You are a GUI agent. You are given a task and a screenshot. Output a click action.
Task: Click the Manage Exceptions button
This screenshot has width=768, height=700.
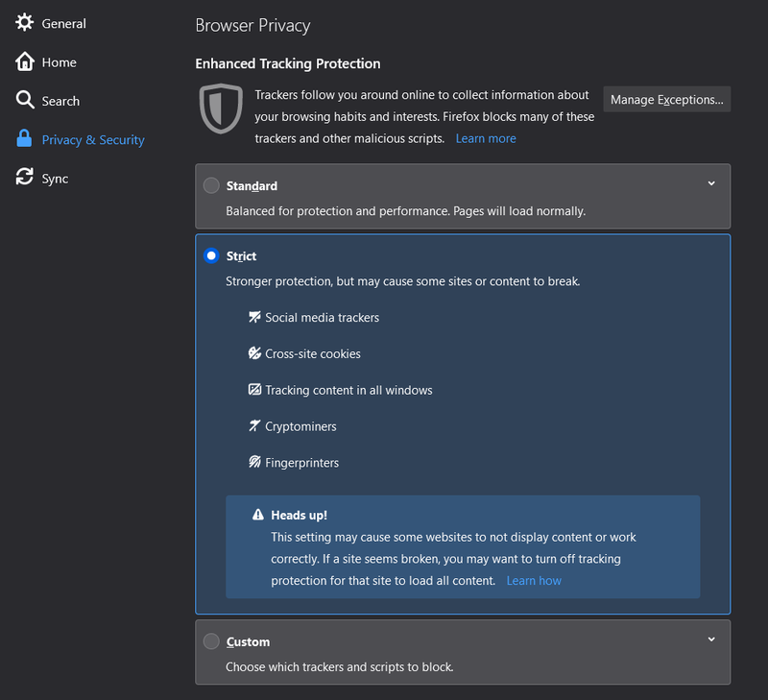[666, 100]
